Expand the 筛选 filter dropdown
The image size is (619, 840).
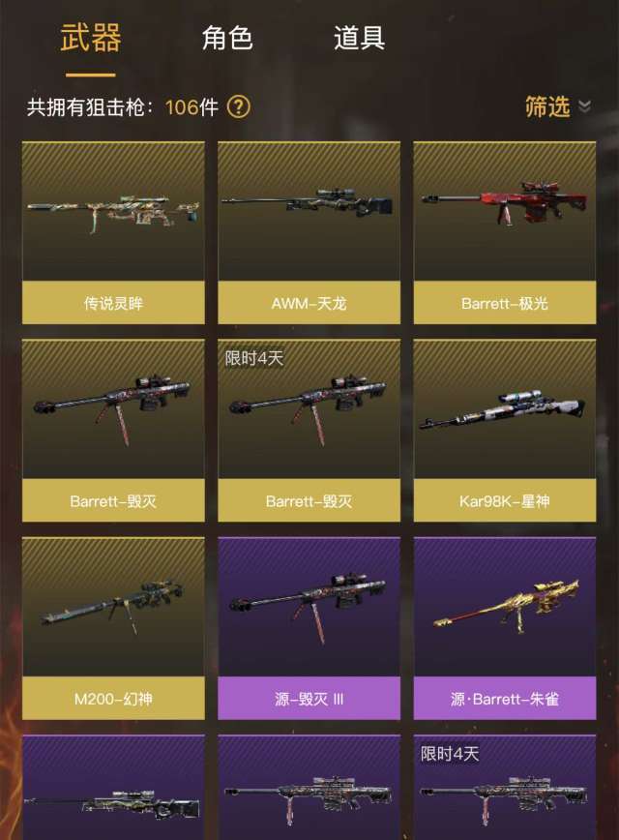point(558,106)
